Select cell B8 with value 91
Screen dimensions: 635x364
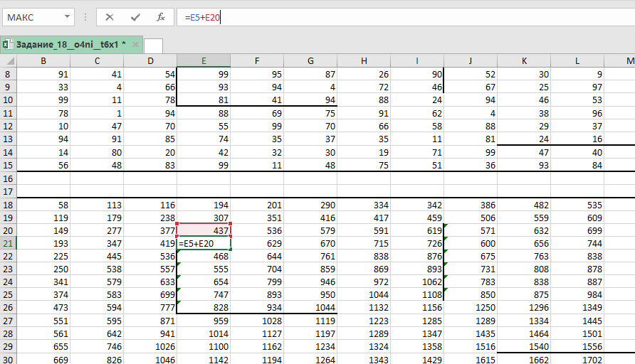pyautogui.click(x=43, y=74)
